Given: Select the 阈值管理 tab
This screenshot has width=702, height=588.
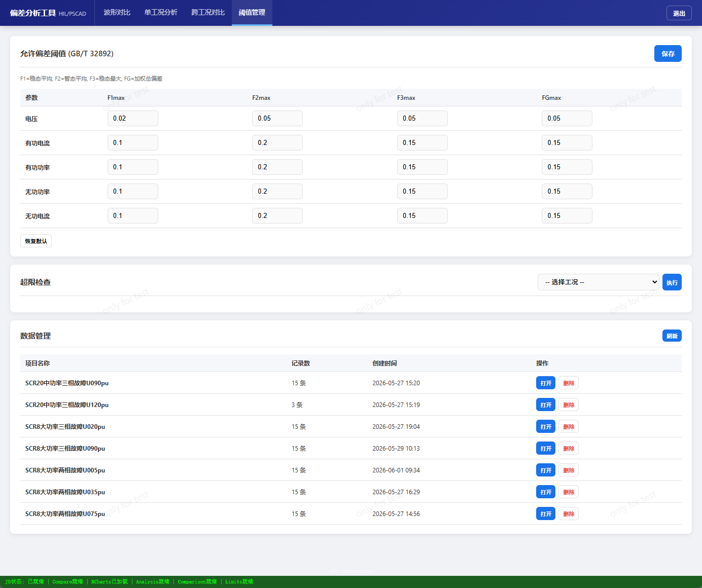Looking at the screenshot, I should click(252, 13).
